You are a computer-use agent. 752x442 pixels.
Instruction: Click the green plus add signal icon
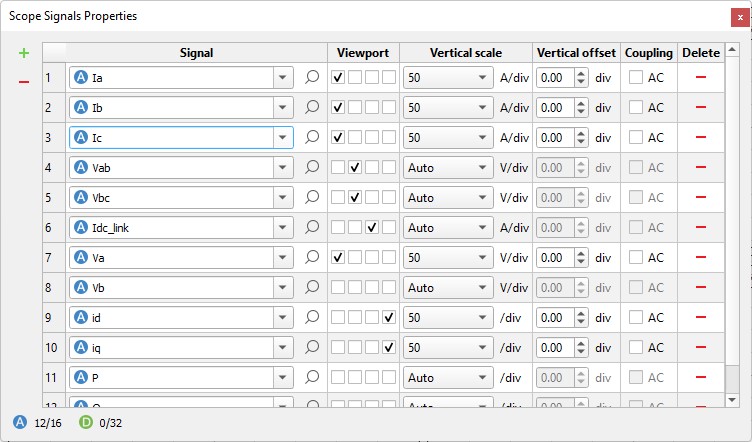click(24, 53)
